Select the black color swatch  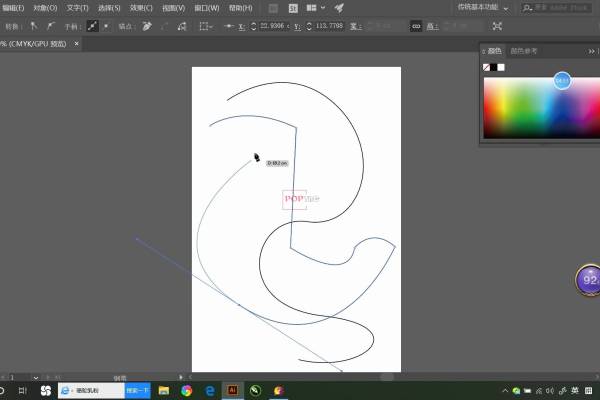[494, 67]
